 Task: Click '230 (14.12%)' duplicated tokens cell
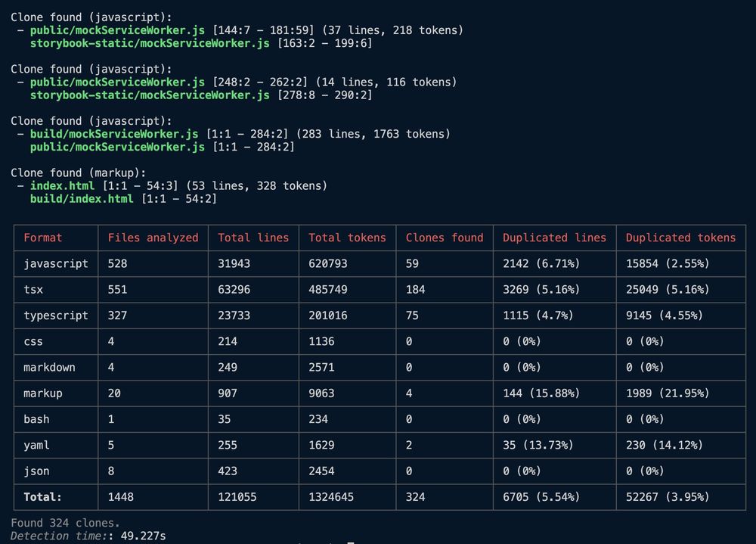click(665, 446)
